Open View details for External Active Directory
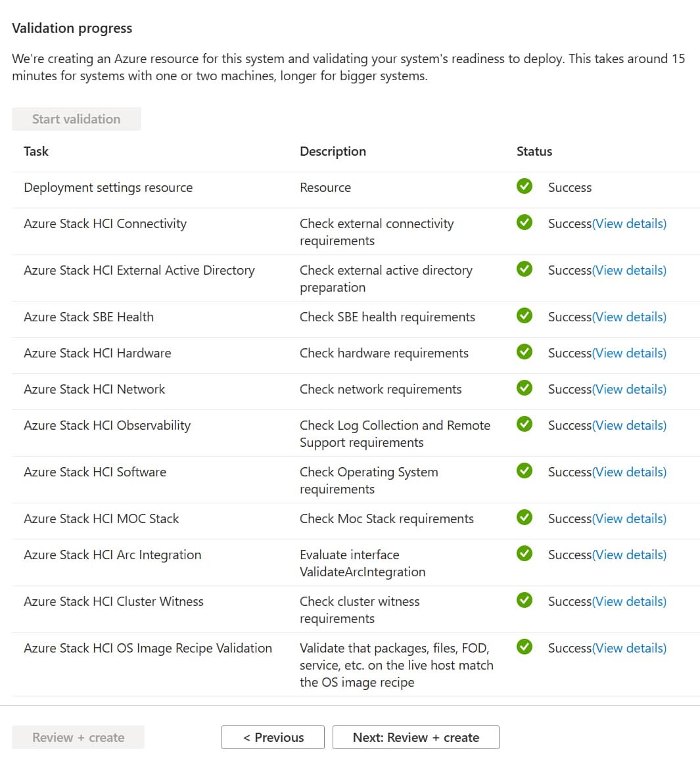This screenshot has width=700, height=757. 630,270
